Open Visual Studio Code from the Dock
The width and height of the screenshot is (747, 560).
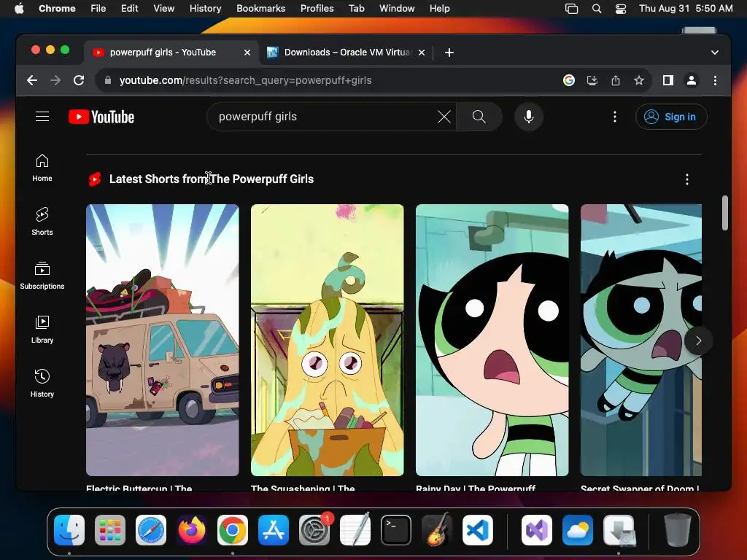477,530
